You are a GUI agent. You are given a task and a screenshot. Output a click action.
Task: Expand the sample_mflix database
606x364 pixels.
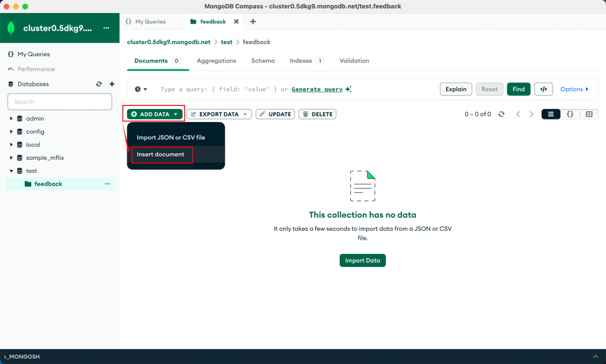[x=11, y=157]
